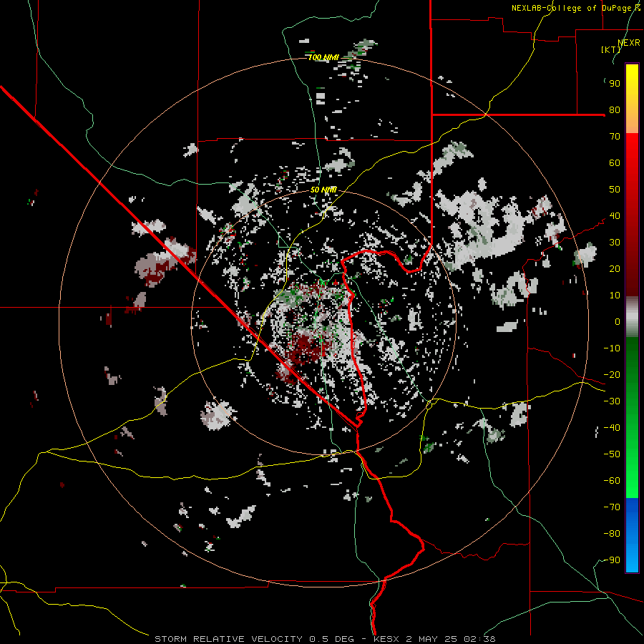
Task: Click the -70 value on the velocity scale
Action: pos(612,507)
